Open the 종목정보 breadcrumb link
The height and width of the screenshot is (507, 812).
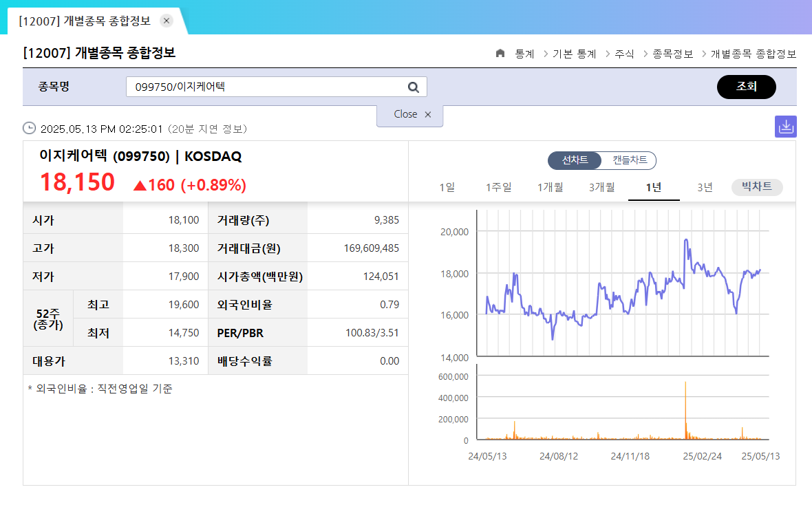pos(672,54)
